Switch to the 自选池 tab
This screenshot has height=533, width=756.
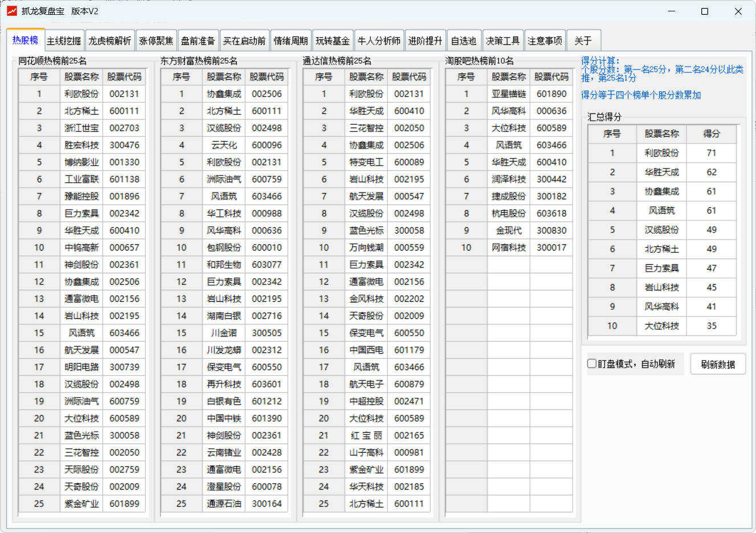tap(464, 40)
